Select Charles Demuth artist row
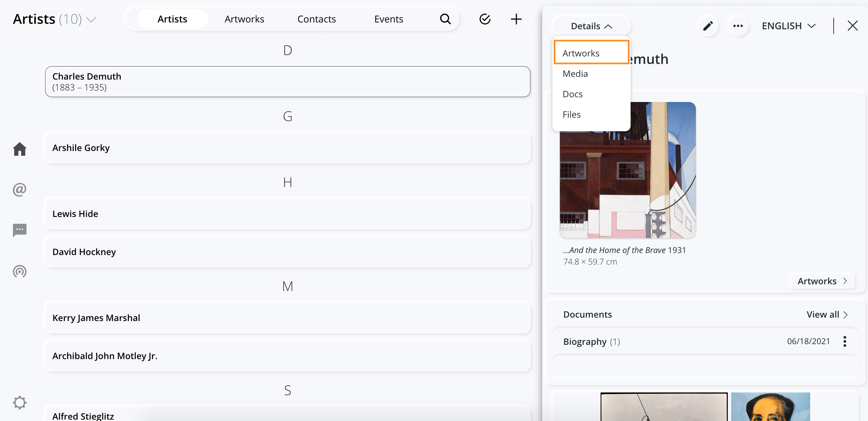This screenshot has height=421, width=868. [288, 82]
